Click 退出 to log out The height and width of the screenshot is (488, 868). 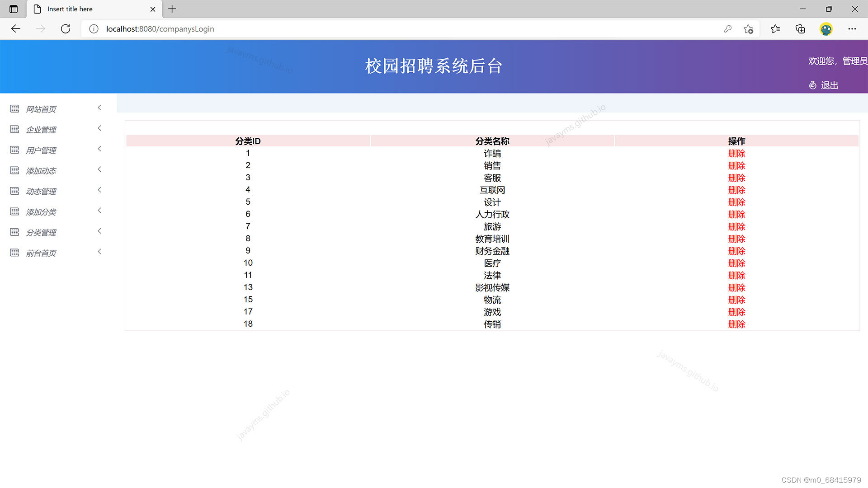(x=830, y=85)
